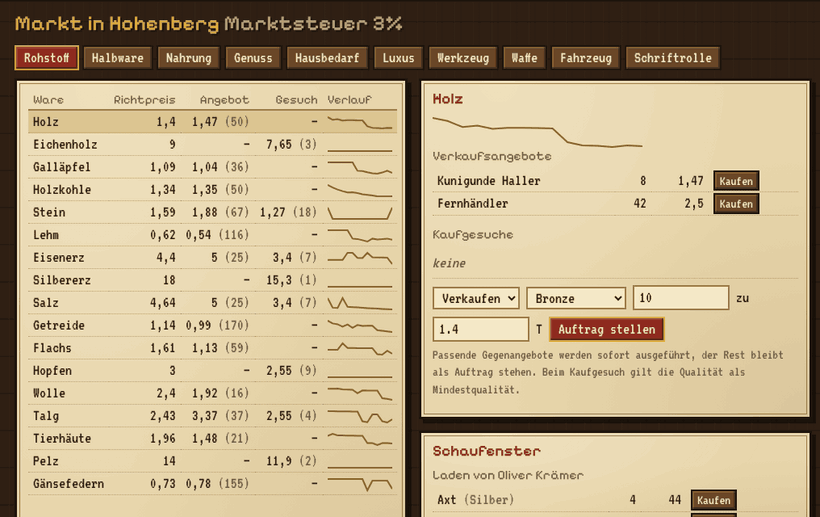Viewport: 820px width, 517px height.
Task: Click the Ware column header
Action: pyautogui.click(x=48, y=100)
